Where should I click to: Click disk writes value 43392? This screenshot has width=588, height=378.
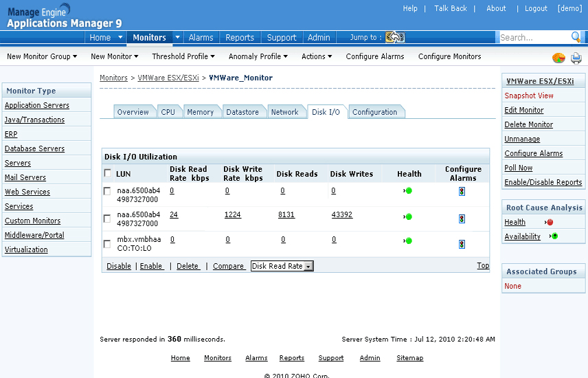[341, 214]
